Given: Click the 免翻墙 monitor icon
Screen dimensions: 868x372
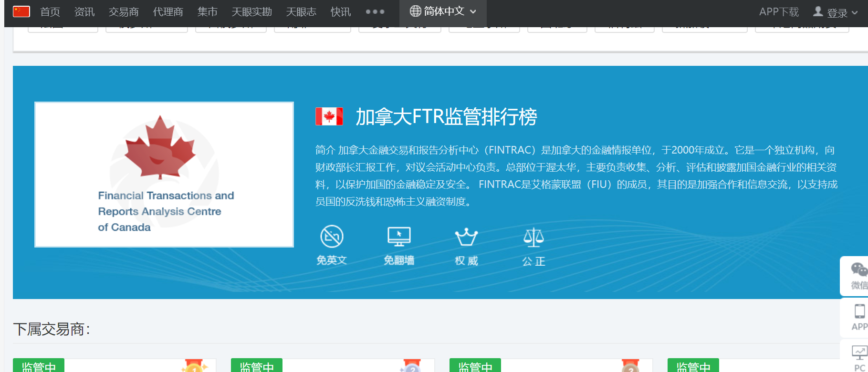Looking at the screenshot, I should 399,237.
